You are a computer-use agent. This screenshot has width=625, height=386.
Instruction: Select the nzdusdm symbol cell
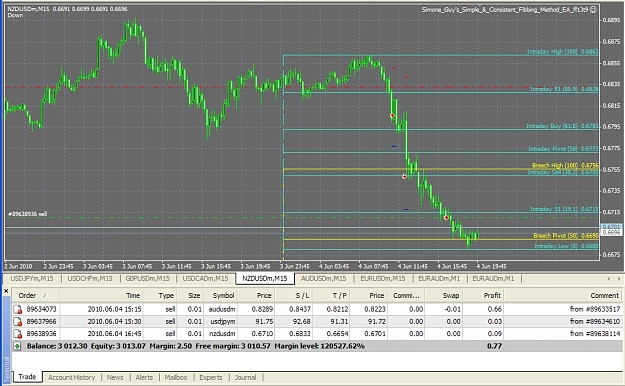coord(222,334)
